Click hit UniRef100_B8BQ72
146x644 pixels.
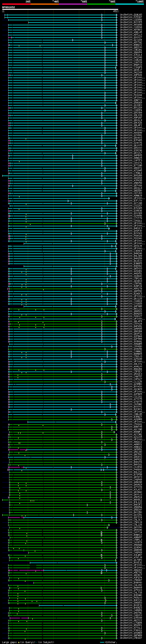[131, 45]
